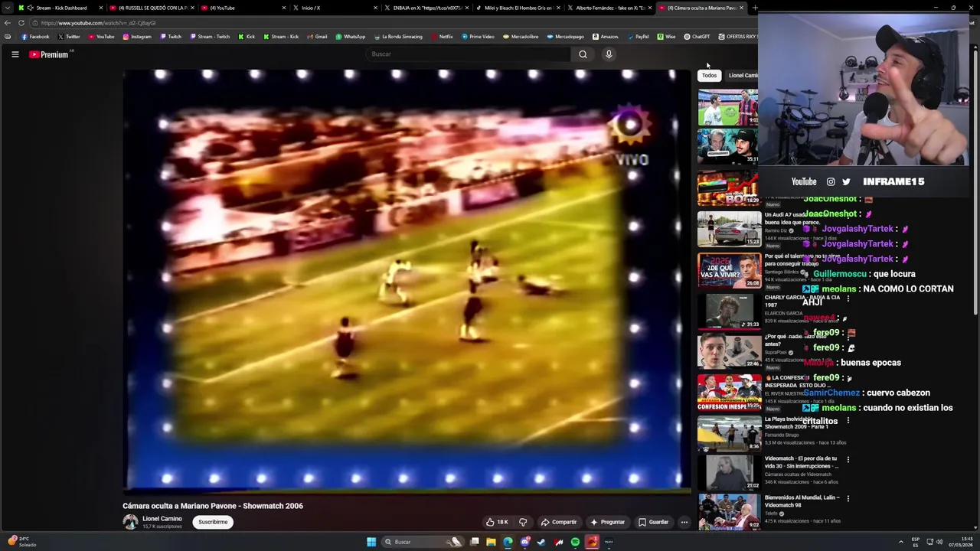Subscribe with the Suscribirme button
The height and width of the screenshot is (551, 980).
(x=213, y=522)
